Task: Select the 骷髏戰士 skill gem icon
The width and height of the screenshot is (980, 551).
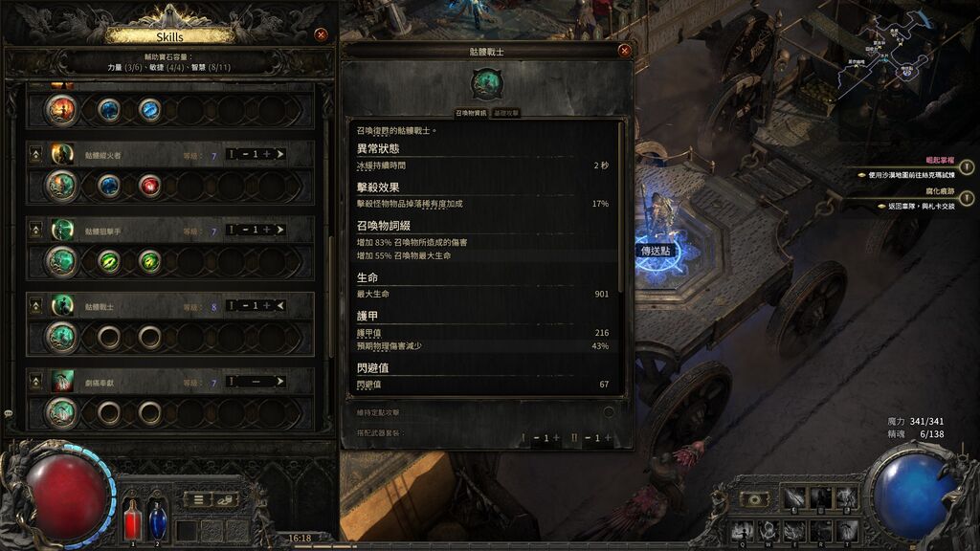Action: 62,338
